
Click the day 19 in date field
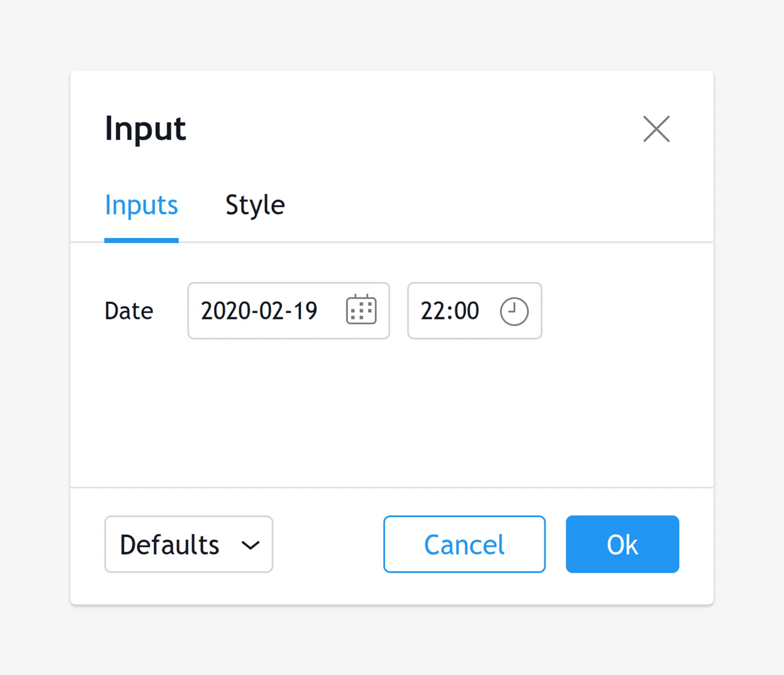(305, 311)
